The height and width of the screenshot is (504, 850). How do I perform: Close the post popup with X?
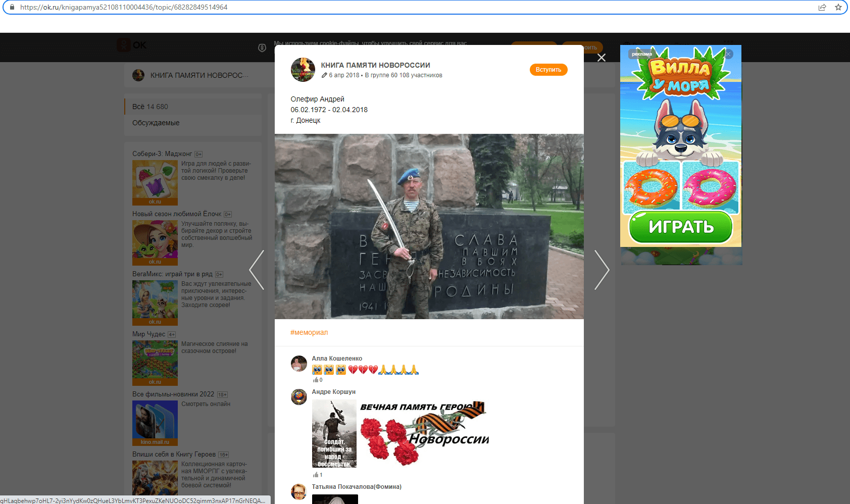pos(601,58)
